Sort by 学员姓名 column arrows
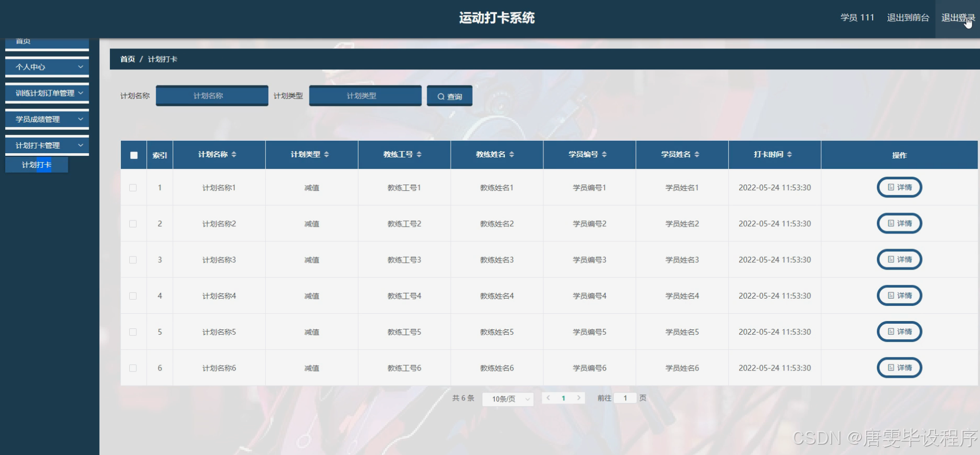This screenshot has height=455, width=980. (x=697, y=154)
